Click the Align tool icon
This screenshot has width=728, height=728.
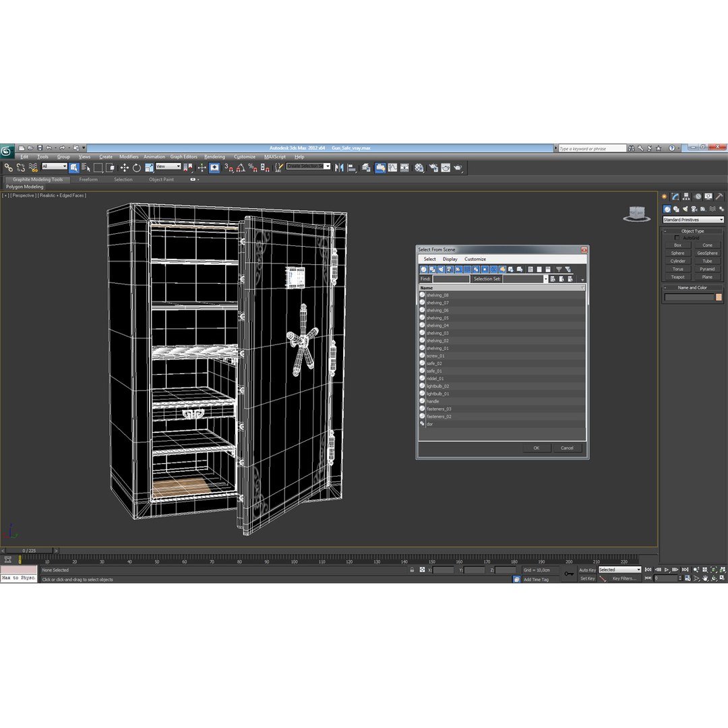[x=352, y=168]
